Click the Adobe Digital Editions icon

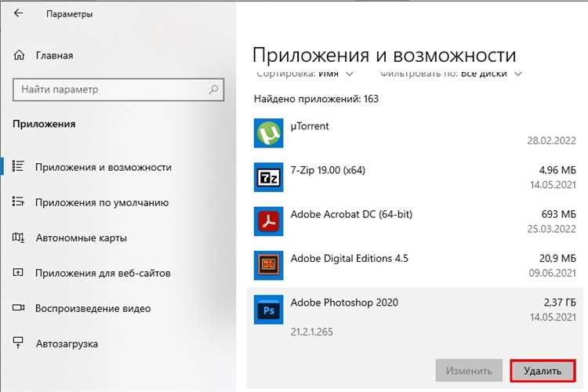[268, 265]
